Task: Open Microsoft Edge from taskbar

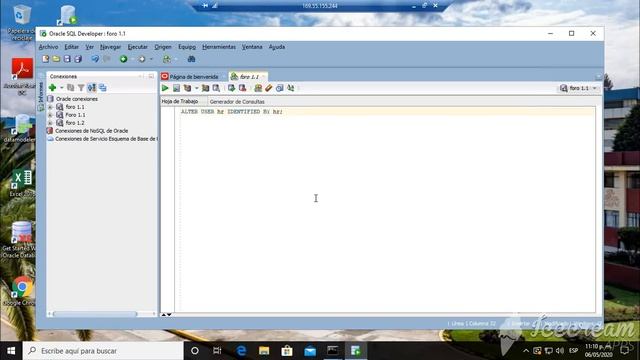Action: tap(241, 351)
